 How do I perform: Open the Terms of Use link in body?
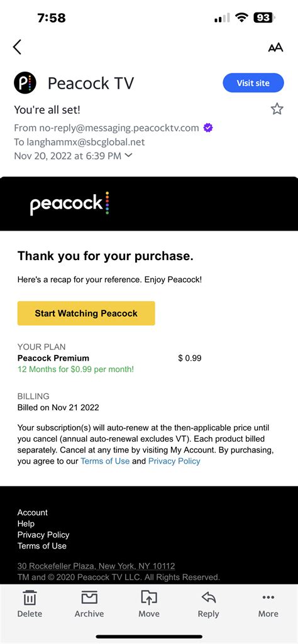[x=105, y=461]
